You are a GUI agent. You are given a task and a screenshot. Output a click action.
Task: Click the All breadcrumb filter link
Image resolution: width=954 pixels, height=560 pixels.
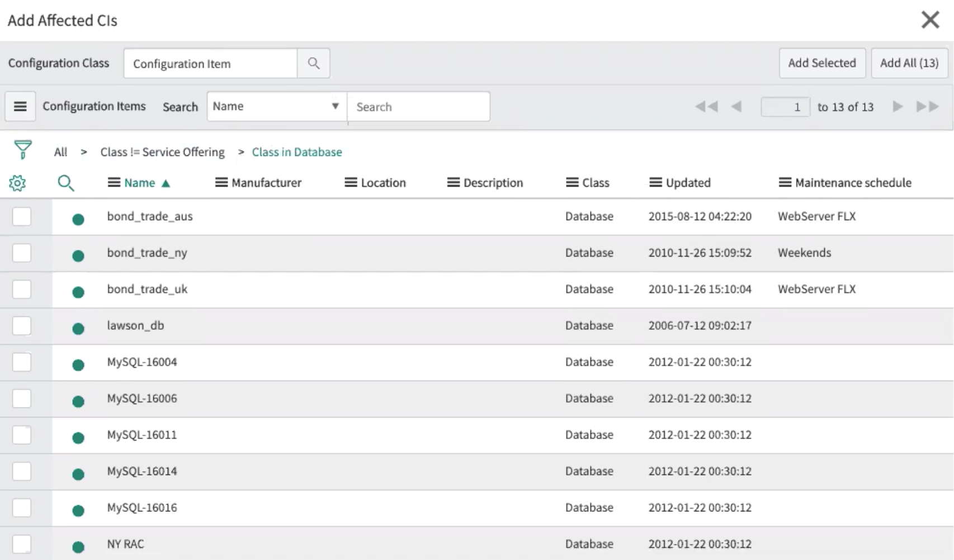tap(60, 152)
